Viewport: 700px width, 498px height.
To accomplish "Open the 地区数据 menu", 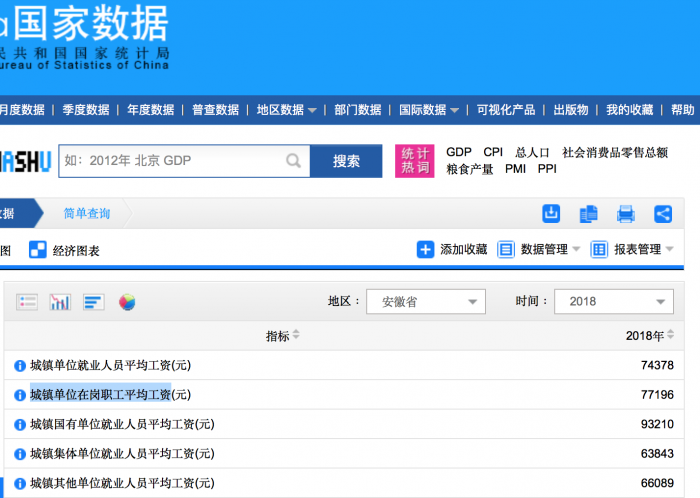I will coord(286,110).
